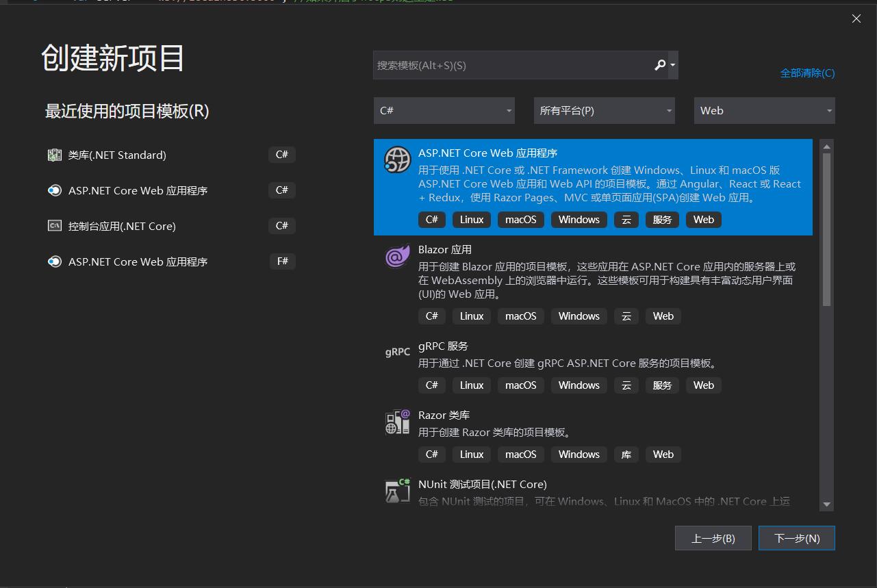
Task: Open the 所有平台 platform dropdown
Action: pyautogui.click(x=604, y=110)
